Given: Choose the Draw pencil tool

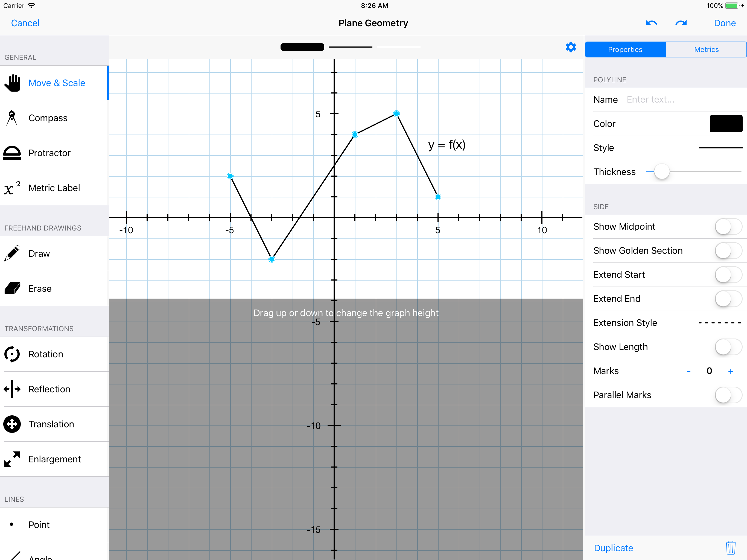Looking at the screenshot, I should [12, 254].
